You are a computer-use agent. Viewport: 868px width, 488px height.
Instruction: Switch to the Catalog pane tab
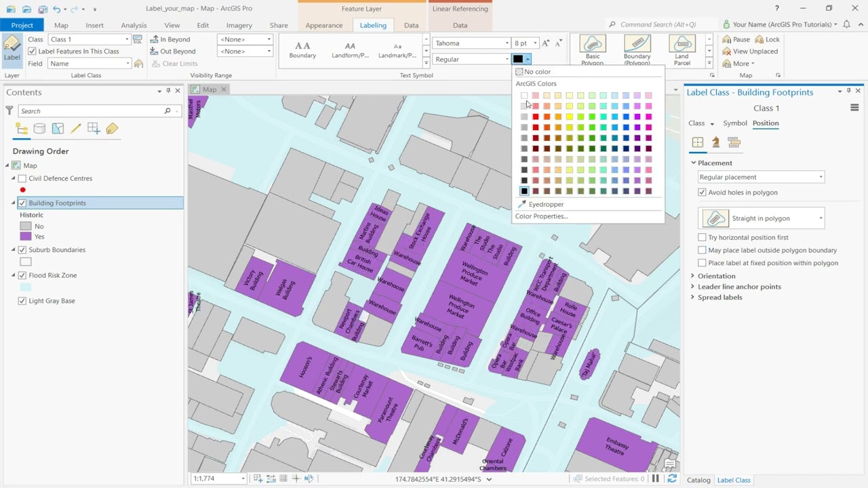click(698, 480)
